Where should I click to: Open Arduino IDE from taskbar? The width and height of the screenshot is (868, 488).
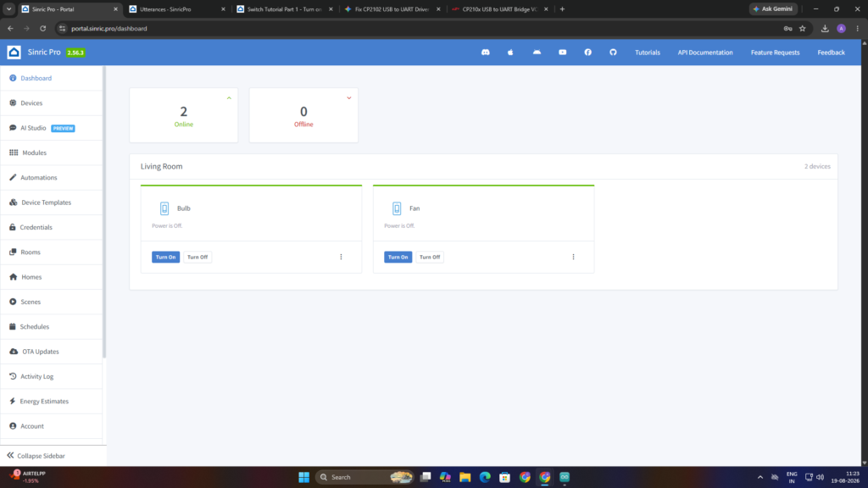[x=565, y=477]
